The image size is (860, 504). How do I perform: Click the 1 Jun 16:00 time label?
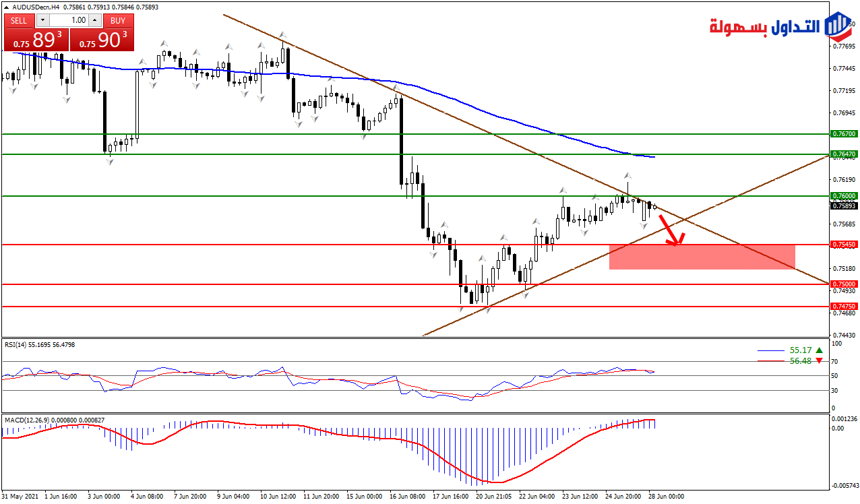pyautogui.click(x=61, y=497)
